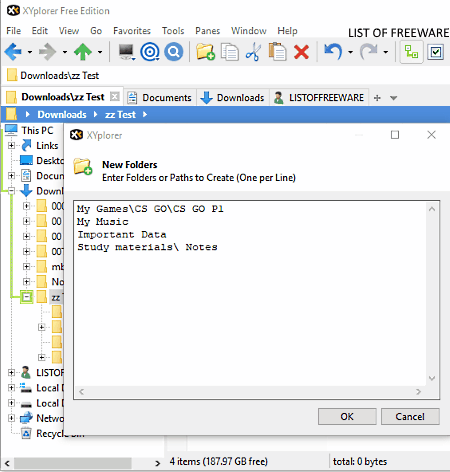The image size is (450, 472).
Task: Open Forward button history dropdown arrow
Action: pyautogui.click(x=65, y=52)
